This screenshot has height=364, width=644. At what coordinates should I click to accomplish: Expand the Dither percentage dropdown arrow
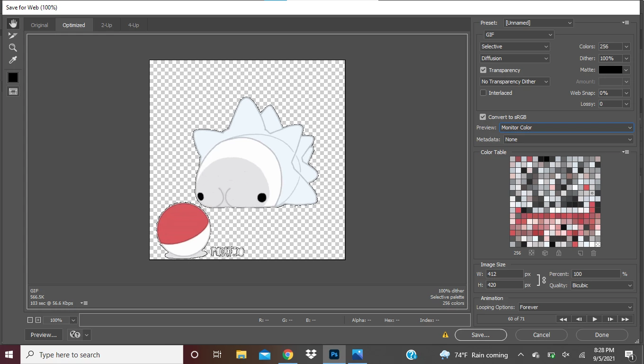point(626,58)
